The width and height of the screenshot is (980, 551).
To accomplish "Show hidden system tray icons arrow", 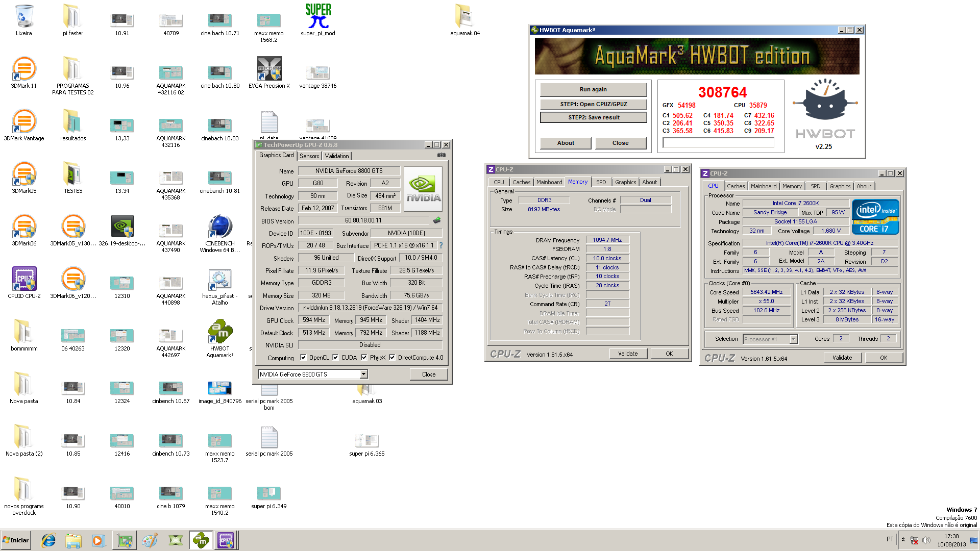I will click(x=903, y=540).
